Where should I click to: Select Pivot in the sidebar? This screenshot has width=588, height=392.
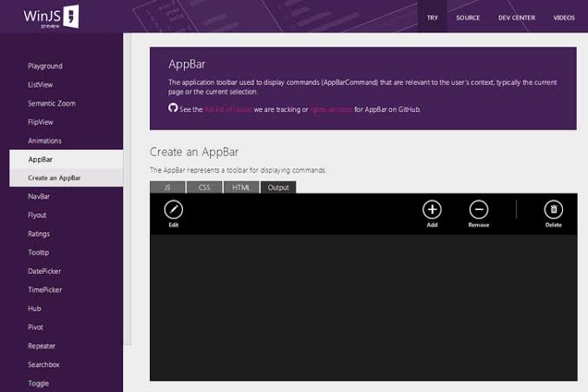36,327
